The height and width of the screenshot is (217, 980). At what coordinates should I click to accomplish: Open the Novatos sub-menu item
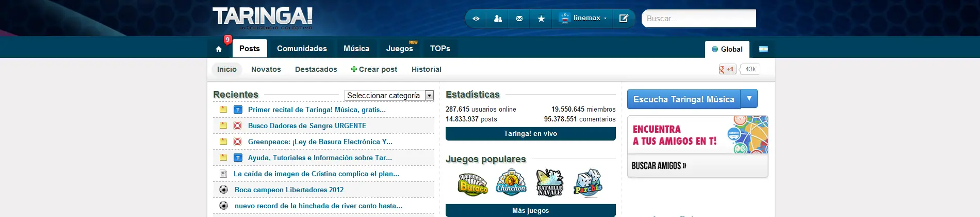click(x=266, y=69)
